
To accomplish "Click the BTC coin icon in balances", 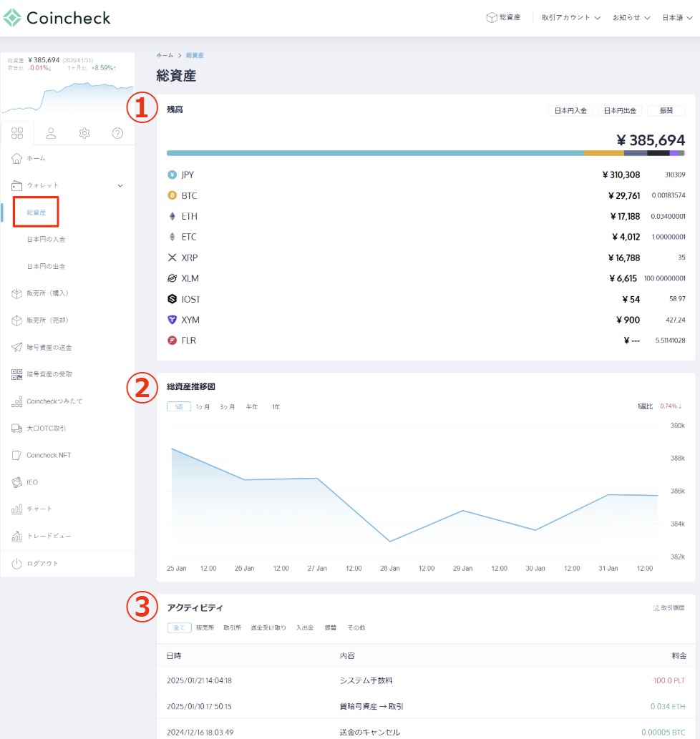I will [x=172, y=195].
